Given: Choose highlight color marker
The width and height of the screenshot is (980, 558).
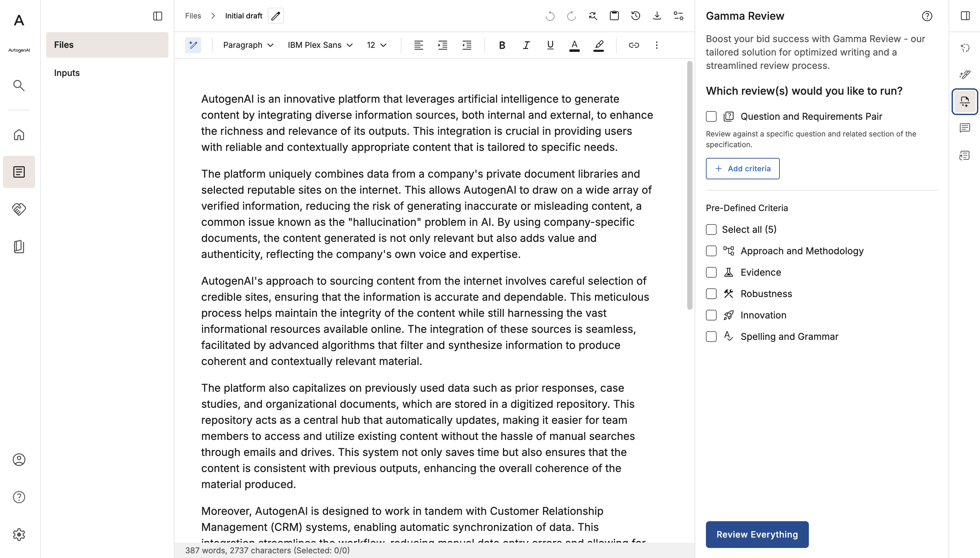Looking at the screenshot, I should tap(599, 45).
